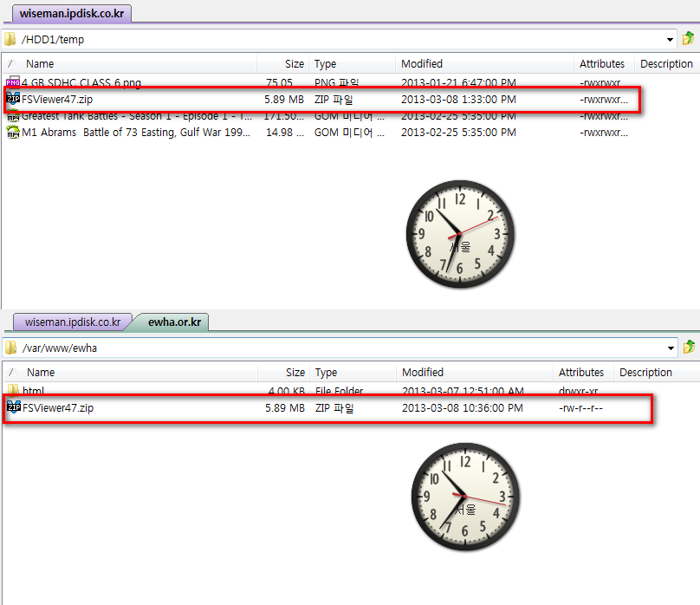This screenshot has width=700, height=605.
Task: Open the /HDD1/temp path dropdown arrow
Action: [670, 40]
